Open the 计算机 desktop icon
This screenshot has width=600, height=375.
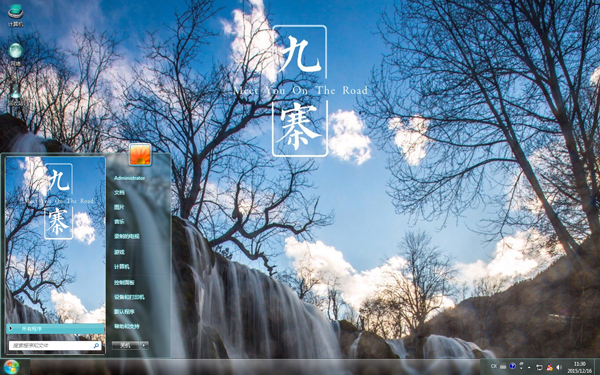15,15
